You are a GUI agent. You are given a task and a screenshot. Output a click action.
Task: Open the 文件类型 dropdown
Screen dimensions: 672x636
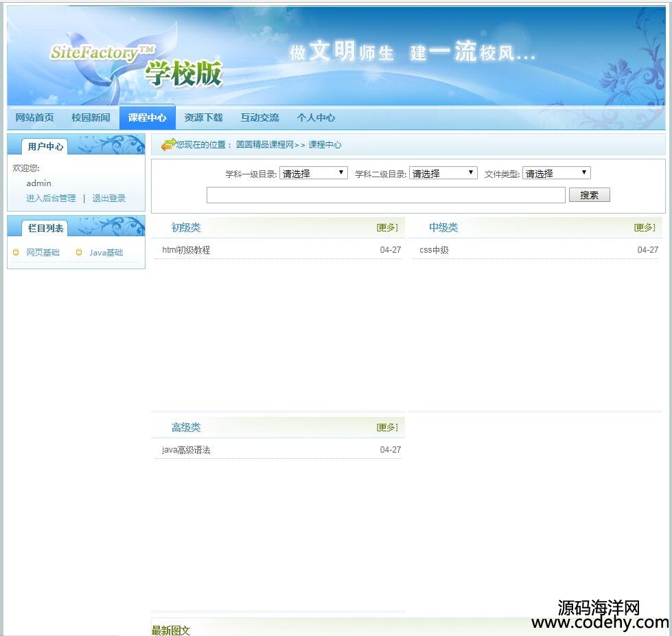click(556, 173)
